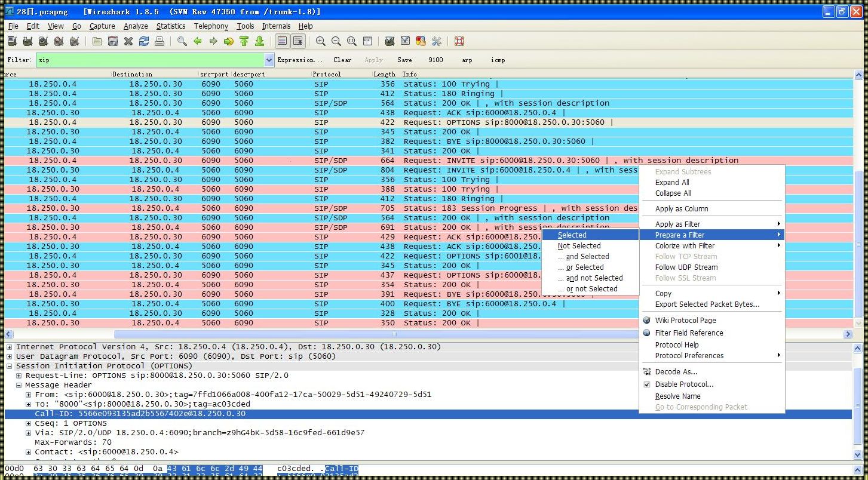Go forward in packet history arrow
This screenshot has height=480, width=868.
(x=213, y=41)
